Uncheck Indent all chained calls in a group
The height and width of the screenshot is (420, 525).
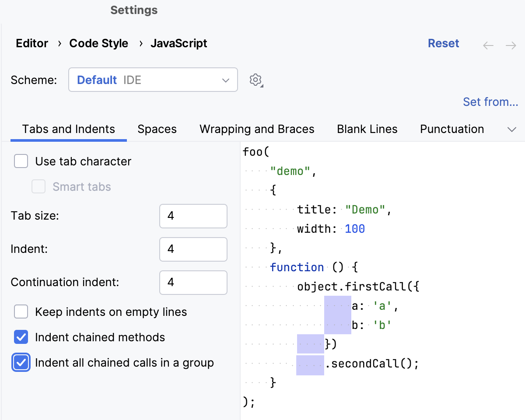pos(21,362)
